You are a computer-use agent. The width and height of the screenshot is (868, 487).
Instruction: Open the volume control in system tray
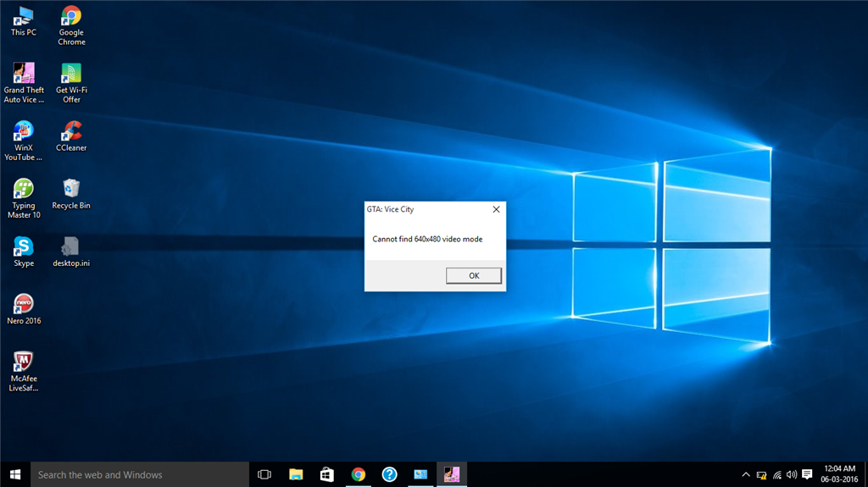coord(792,474)
